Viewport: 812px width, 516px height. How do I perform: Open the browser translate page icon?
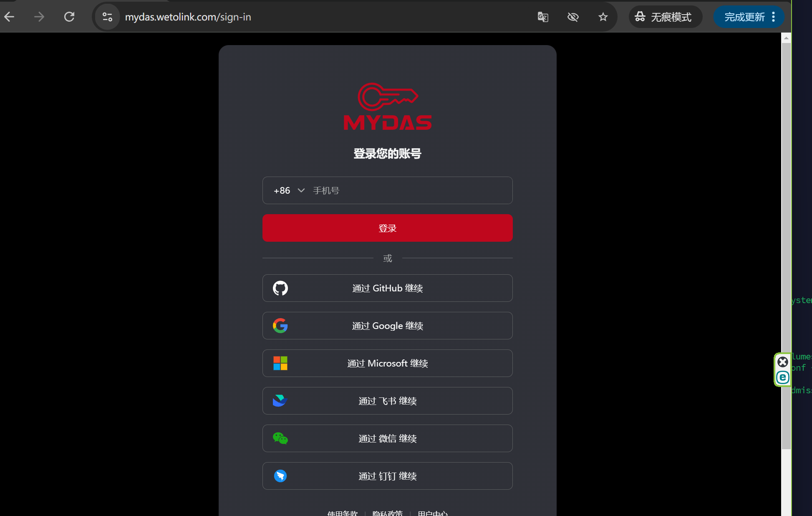coord(543,17)
